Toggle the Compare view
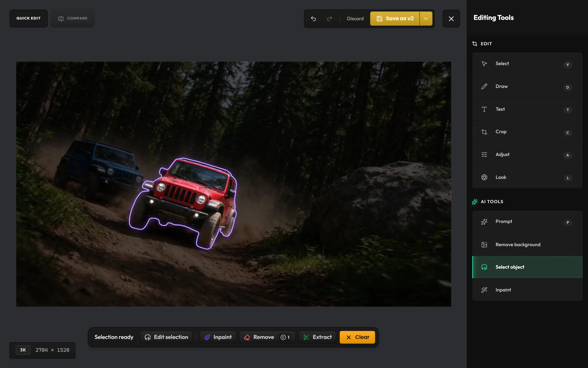The width and height of the screenshot is (588, 368). [x=73, y=18]
